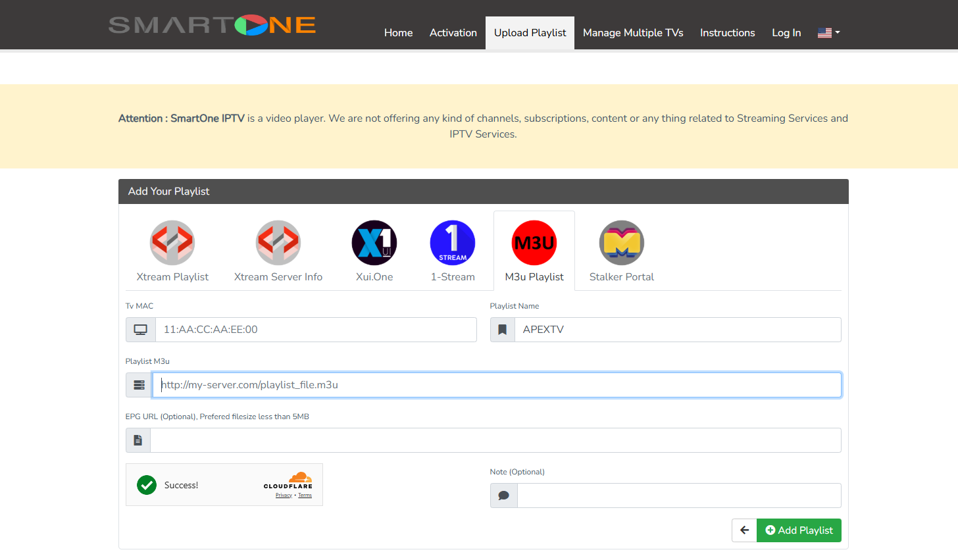Click the Log In link
958x560 pixels.
786,33
